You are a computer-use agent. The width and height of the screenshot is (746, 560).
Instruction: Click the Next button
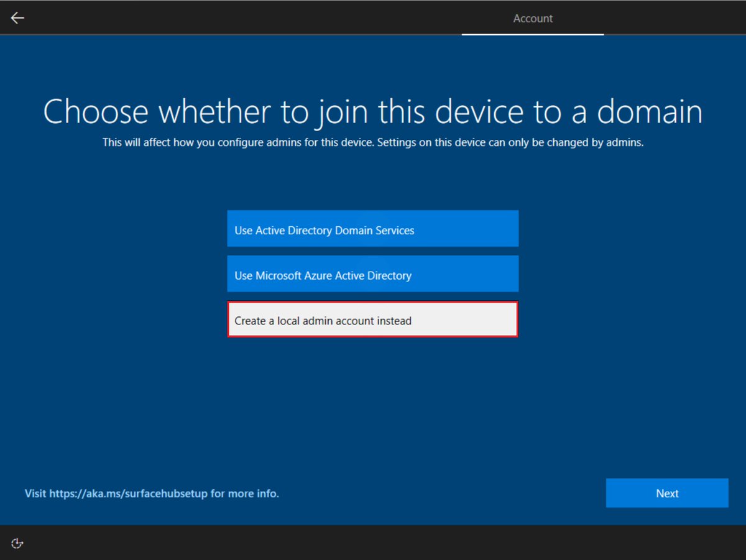tap(667, 493)
